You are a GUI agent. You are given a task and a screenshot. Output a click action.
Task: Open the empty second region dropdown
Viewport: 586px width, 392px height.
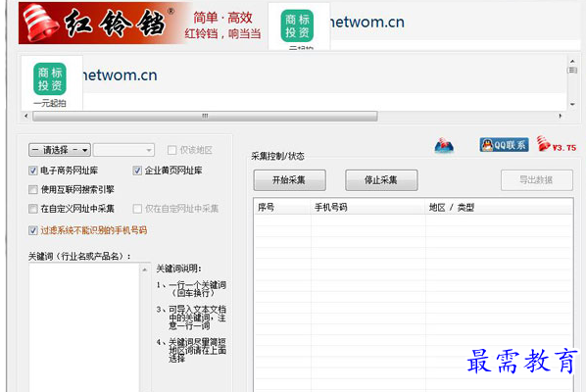click(x=123, y=150)
